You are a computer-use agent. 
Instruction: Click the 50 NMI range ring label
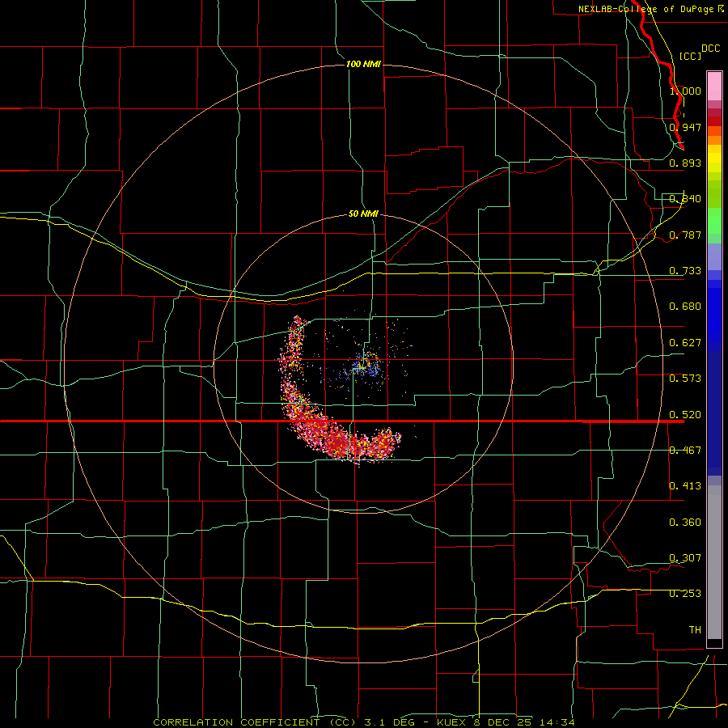click(363, 214)
